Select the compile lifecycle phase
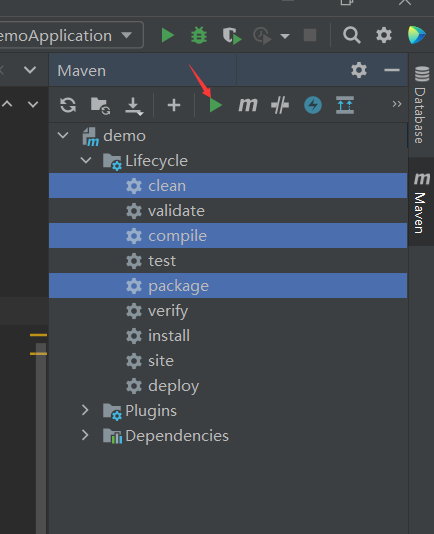The image size is (434, 534). [228, 236]
